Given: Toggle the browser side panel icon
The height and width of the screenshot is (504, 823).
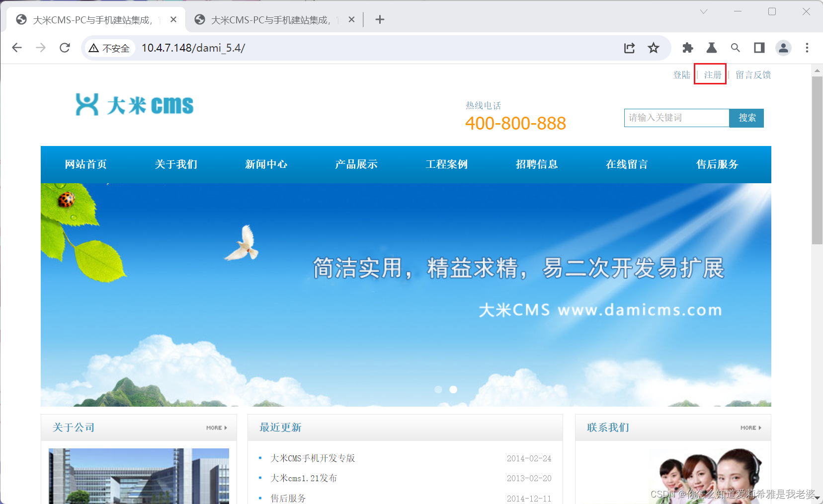Looking at the screenshot, I should [x=759, y=48].
